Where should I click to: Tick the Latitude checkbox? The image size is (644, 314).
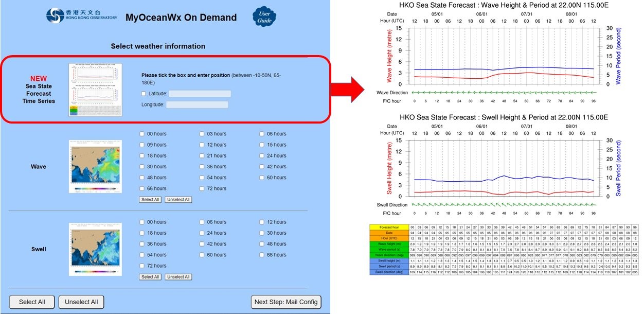click(x=142, y=94)
